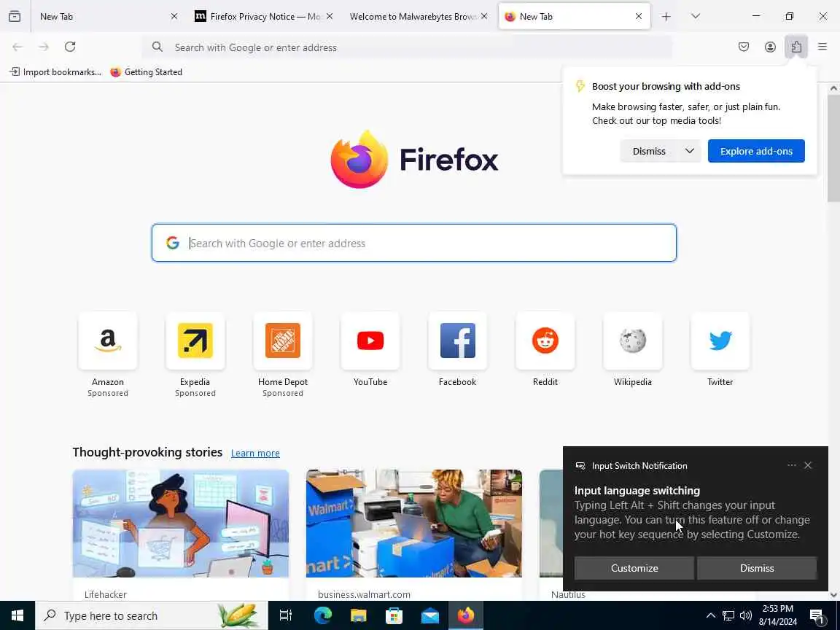
Task: Go forward one page
Action: point(44,47)
